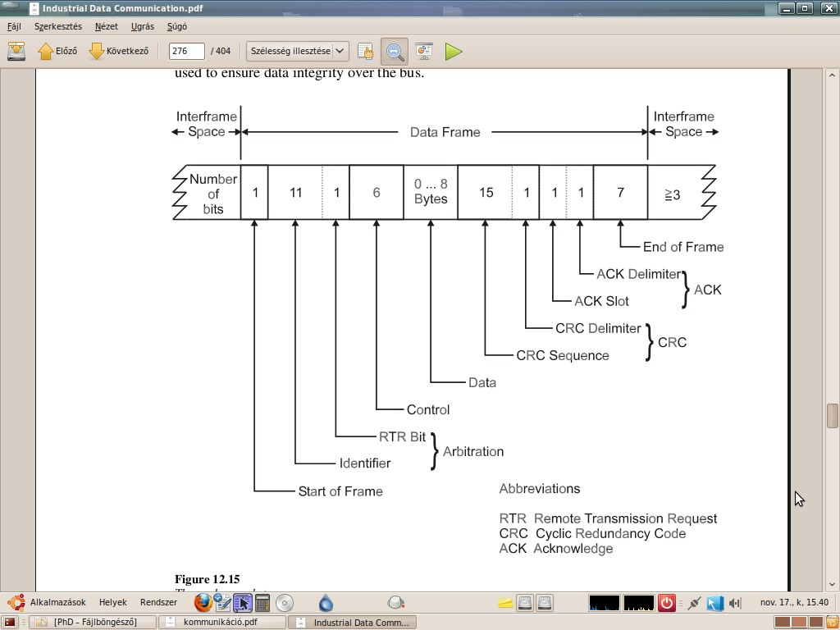Launch the calculator from the panel
The width and height of the screenshot is (840, 630).
pos(262,603)
